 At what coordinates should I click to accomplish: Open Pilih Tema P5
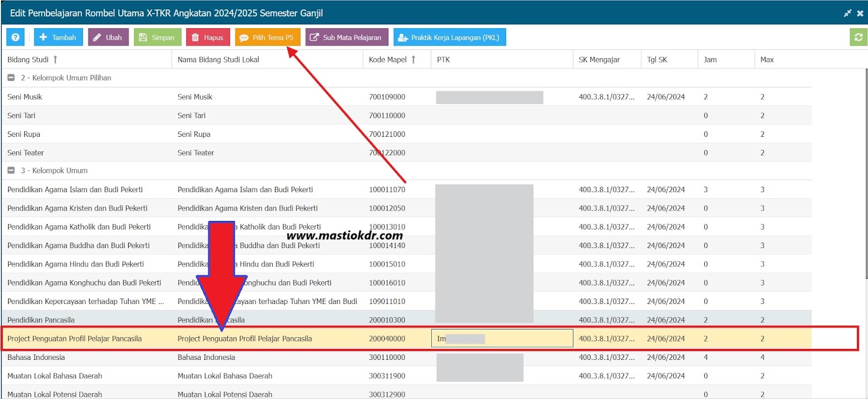pos(267,37)
